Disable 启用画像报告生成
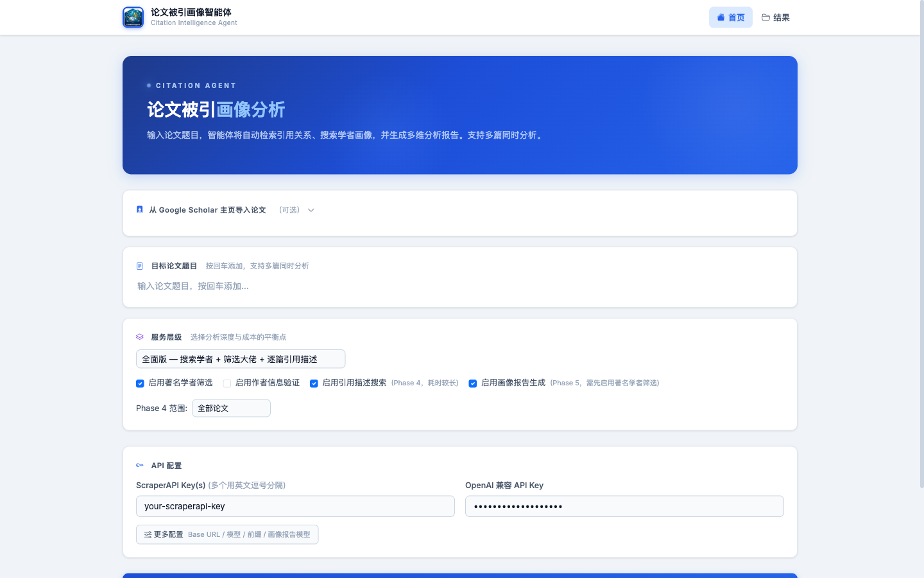Image resolution: width=924 pixels, height=578 pixels. (x=473, y=383)
